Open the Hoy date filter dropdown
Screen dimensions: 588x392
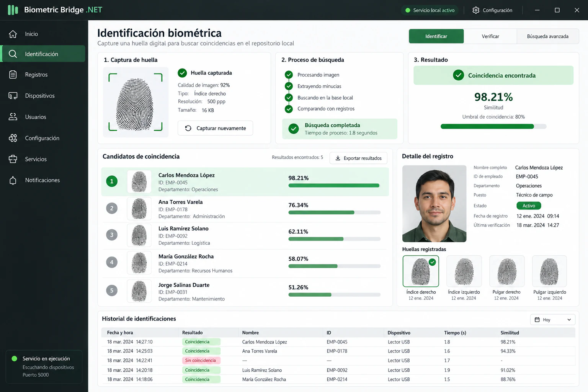tap(553, 320)
